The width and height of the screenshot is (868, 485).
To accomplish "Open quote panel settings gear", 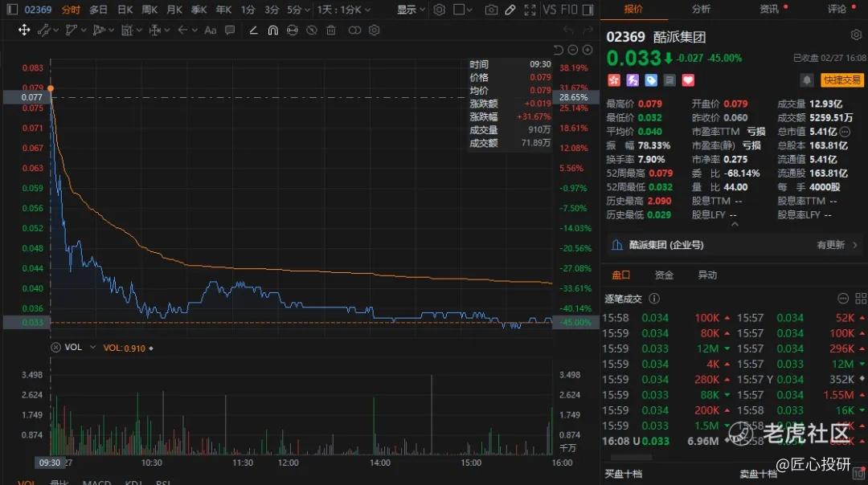I will [856, 35].
